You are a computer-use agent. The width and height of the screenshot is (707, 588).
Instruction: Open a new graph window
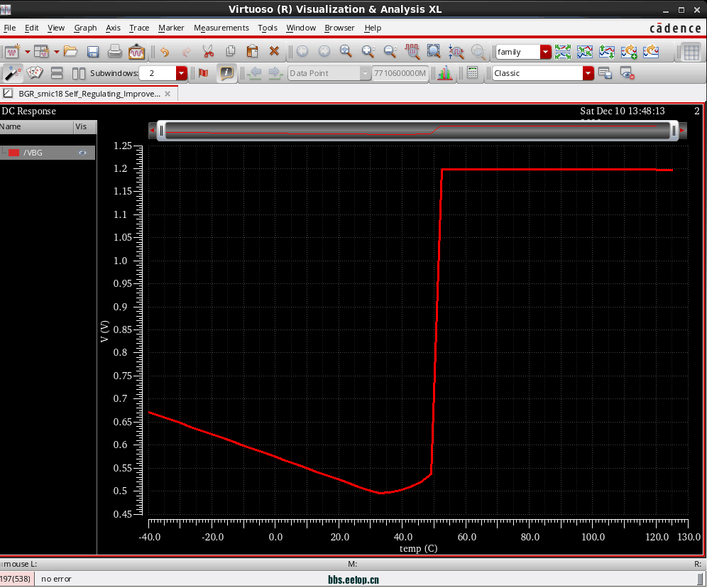(x=12, y=52)
